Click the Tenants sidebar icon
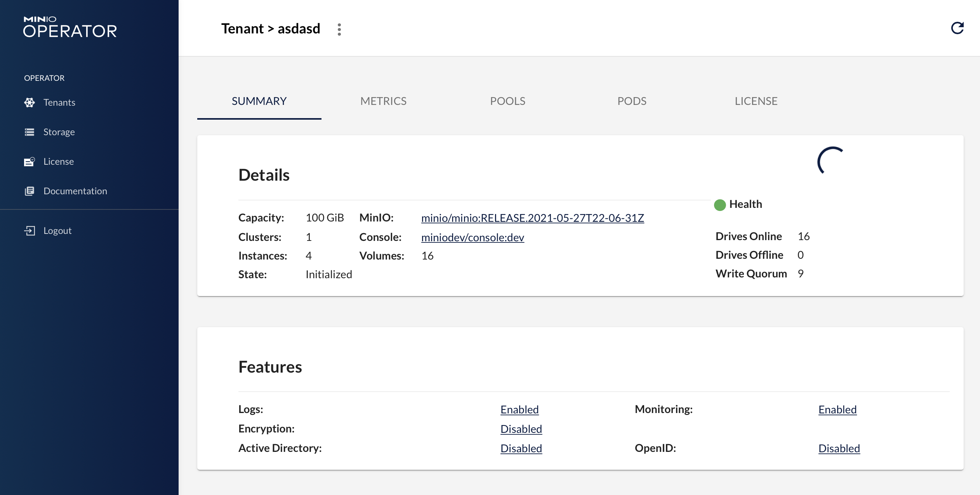The image size is (980, 495). pyautogui.click(x=30, y=103)
